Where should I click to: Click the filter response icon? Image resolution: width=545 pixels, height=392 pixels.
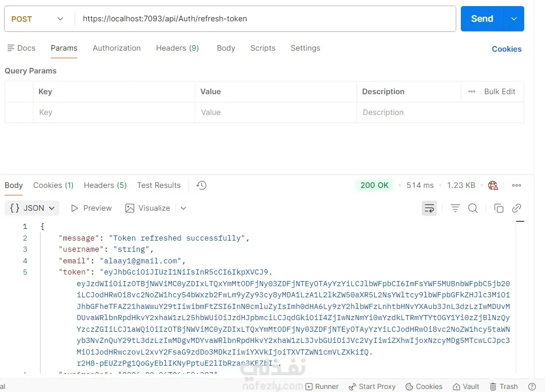tap(455, 208)
